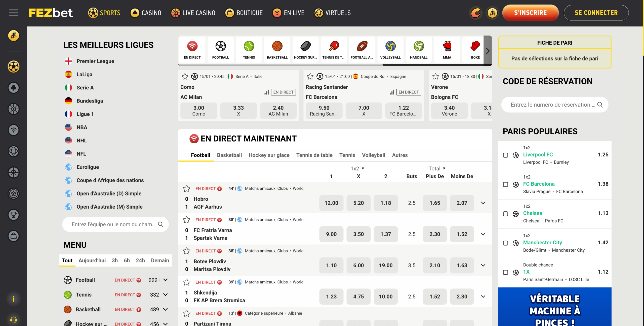Open the Premier League link
The width and height of the screenshot is (644, 326).
point(95,61)
